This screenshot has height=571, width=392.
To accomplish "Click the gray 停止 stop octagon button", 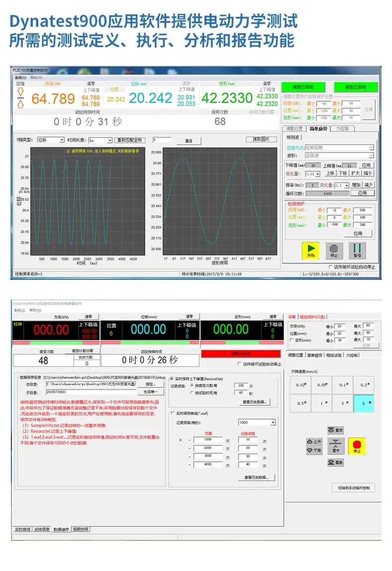I will (334, 251).
